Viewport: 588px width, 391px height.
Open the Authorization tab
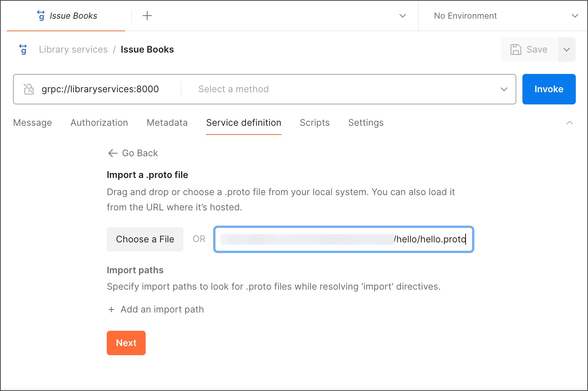[99, 122]
